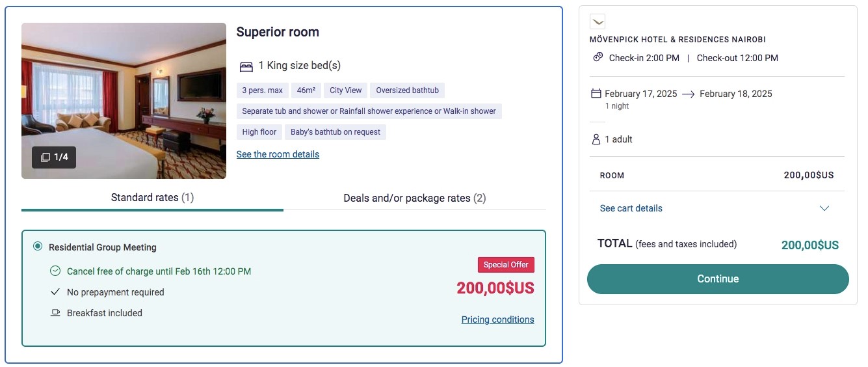Select the Residential Group Meeting radio button

38,247
